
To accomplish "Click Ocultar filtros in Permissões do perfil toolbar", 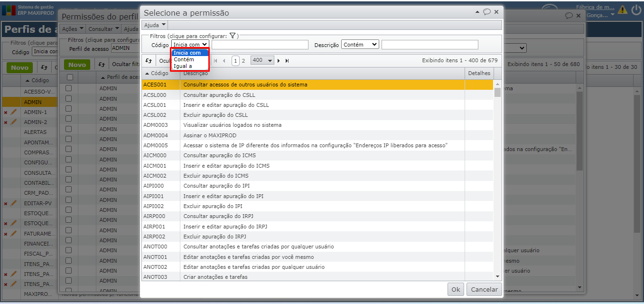I will click(x=124, y=64).
